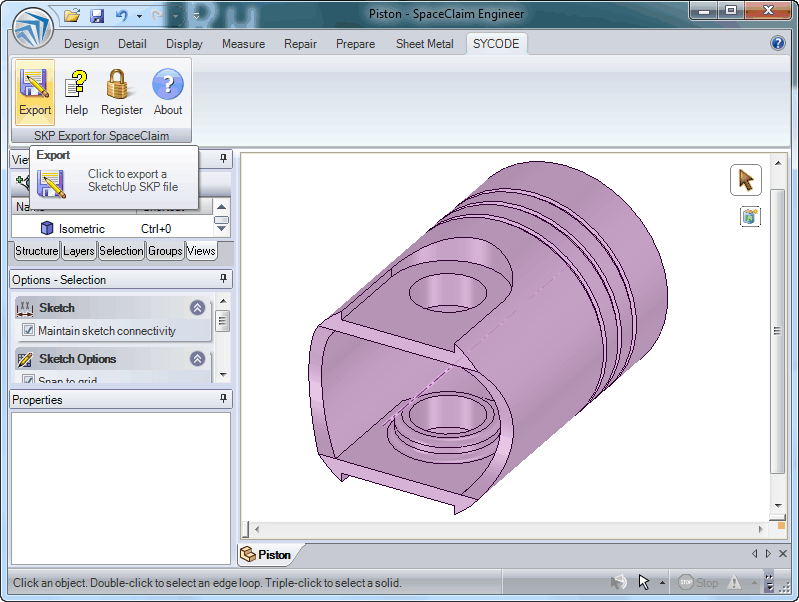Click the Views list scroll-up arrow
The image size is (799, 602).
click(221, 206)
